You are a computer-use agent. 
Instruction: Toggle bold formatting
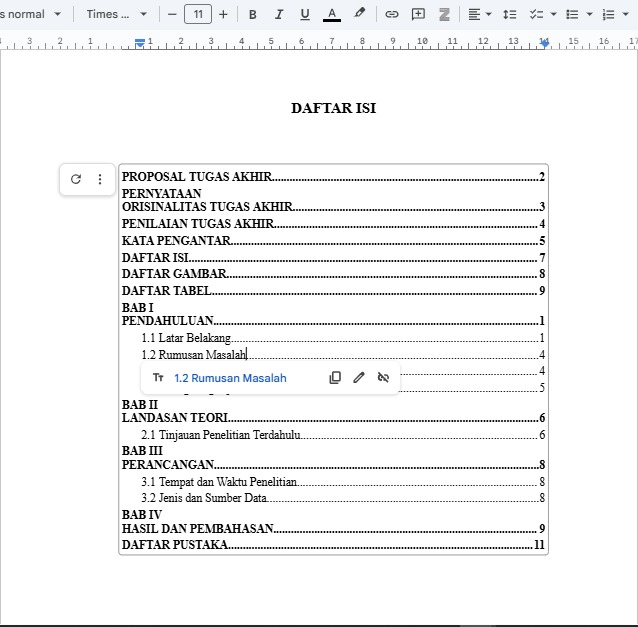point(252,15)
